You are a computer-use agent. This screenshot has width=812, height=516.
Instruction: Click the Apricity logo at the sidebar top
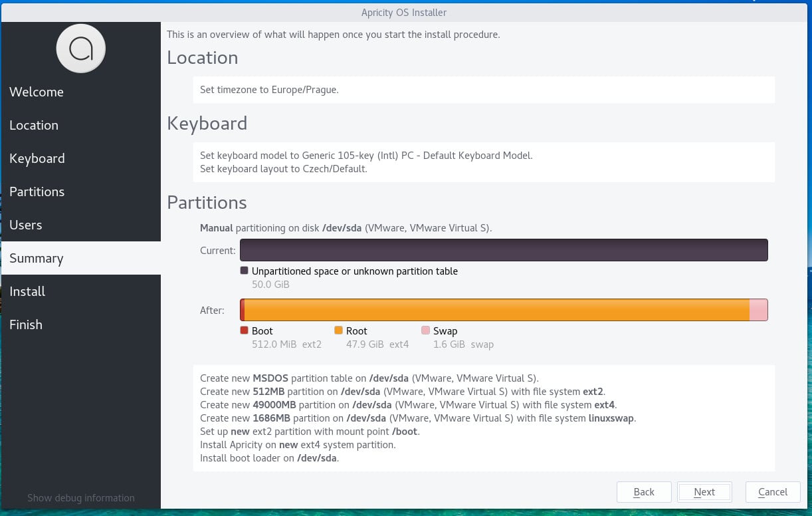(x=80, y=48)
